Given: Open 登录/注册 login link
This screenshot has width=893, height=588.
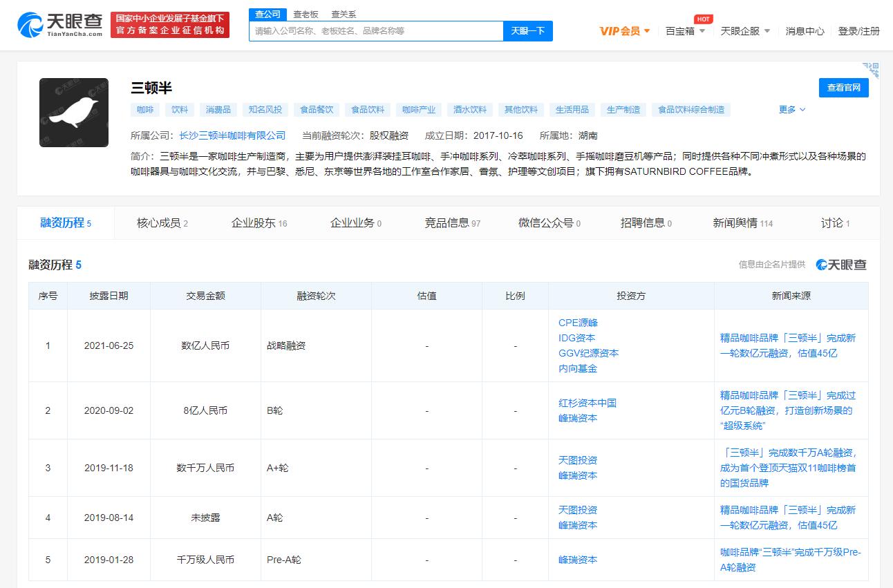Looking at the screenshot, I should pos(858,31).
